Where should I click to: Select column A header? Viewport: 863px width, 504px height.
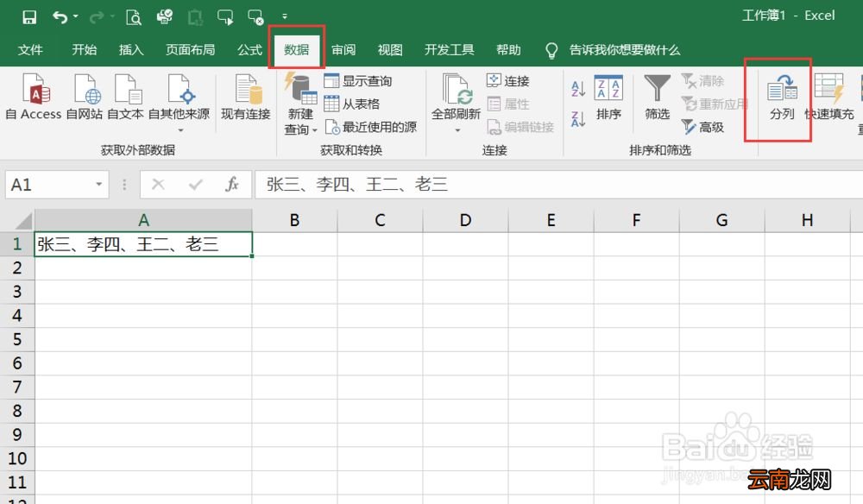143,220
